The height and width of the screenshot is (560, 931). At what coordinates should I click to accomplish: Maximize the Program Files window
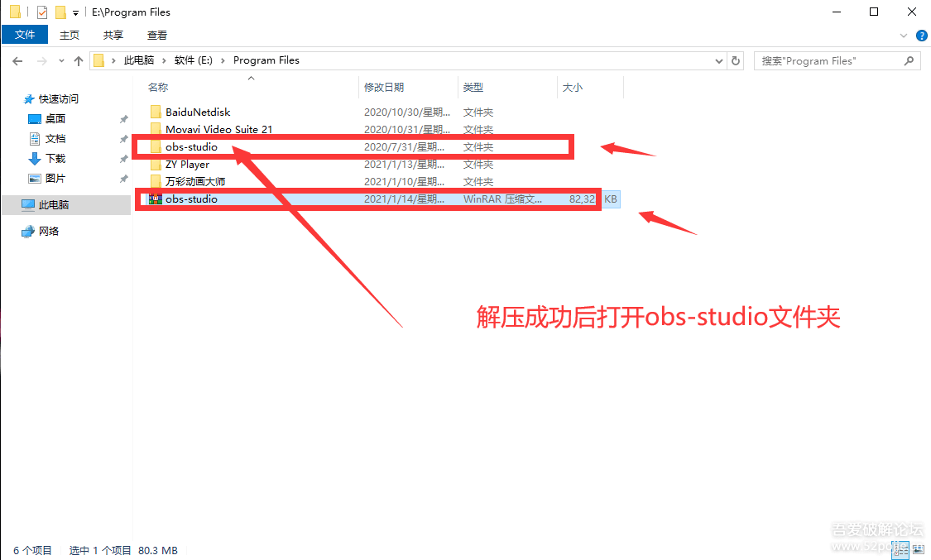click(874, 12)
